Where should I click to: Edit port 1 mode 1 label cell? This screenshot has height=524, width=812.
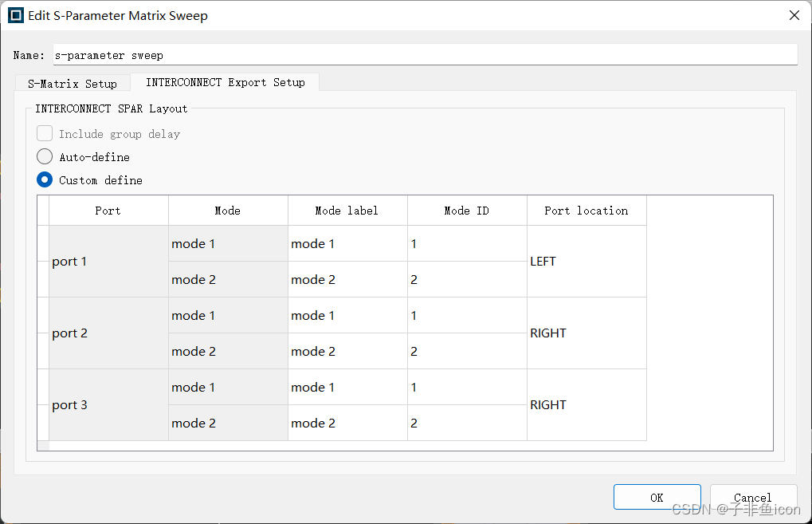(x=347, y=244)
